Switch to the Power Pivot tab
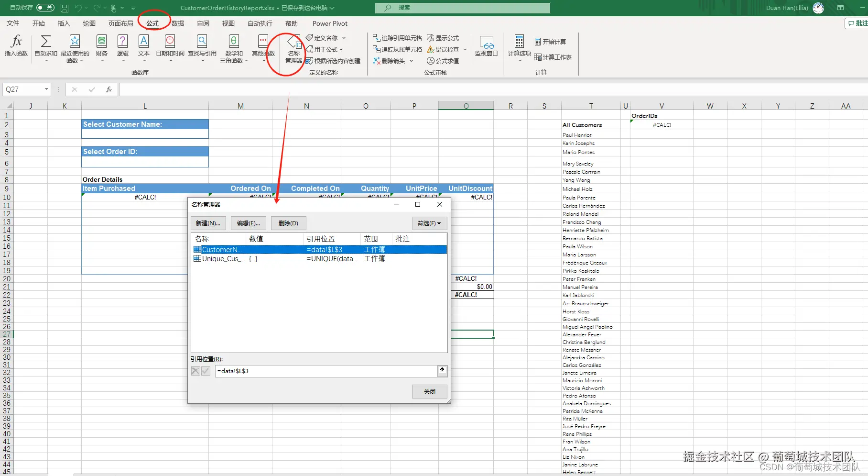Viewport: 868px width, 476px height. click(330, 23)
